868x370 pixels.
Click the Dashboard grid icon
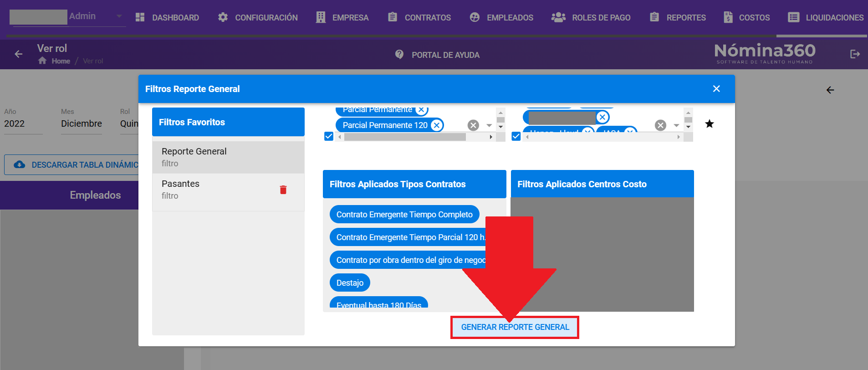tap(140, 17)
